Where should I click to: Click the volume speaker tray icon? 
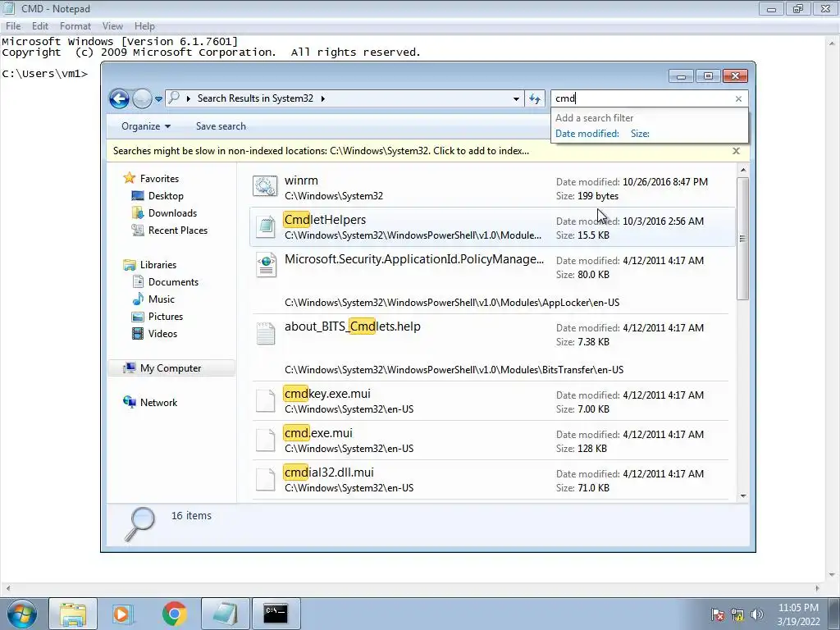pyautogui.click(x=757, y=614)
